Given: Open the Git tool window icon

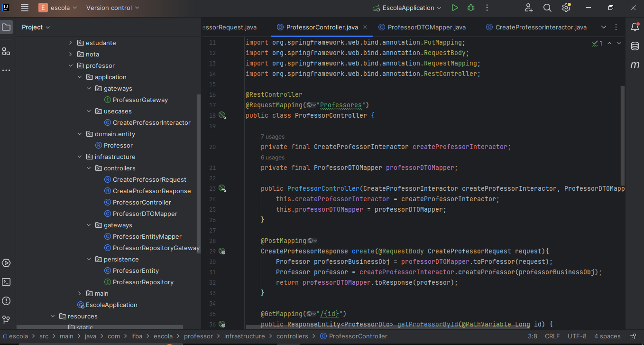Looking at the screenshot, I should click(6, 320).
